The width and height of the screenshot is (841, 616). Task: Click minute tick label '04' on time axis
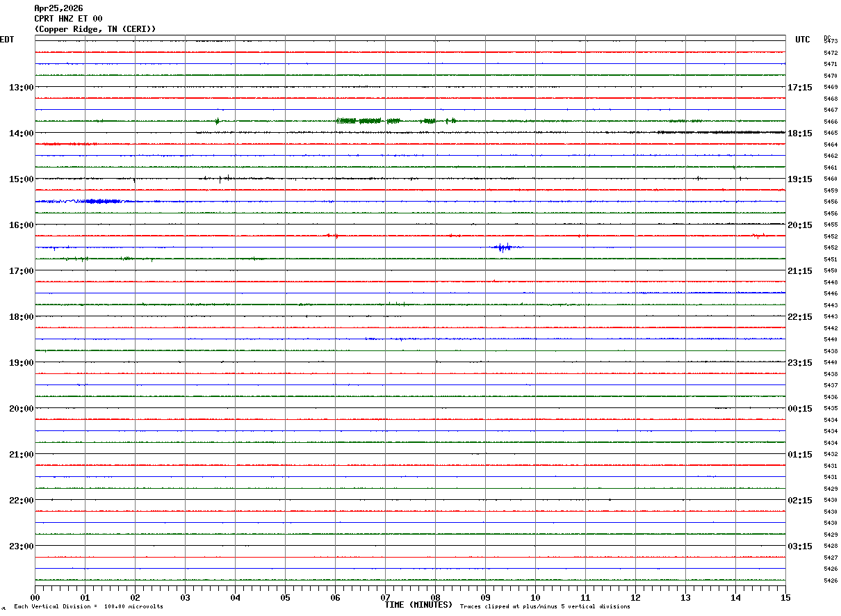235,598
